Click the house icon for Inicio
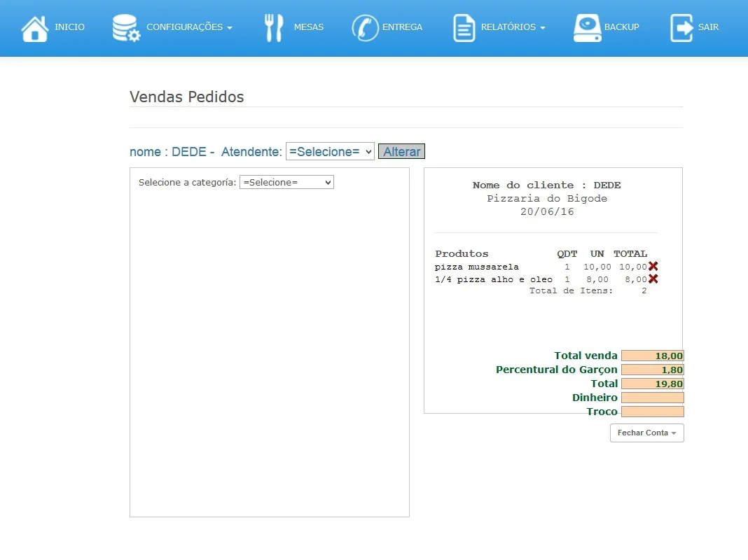The width and height of the screenshot is (748, 560). pyautogui.click(x=35, y=28)
